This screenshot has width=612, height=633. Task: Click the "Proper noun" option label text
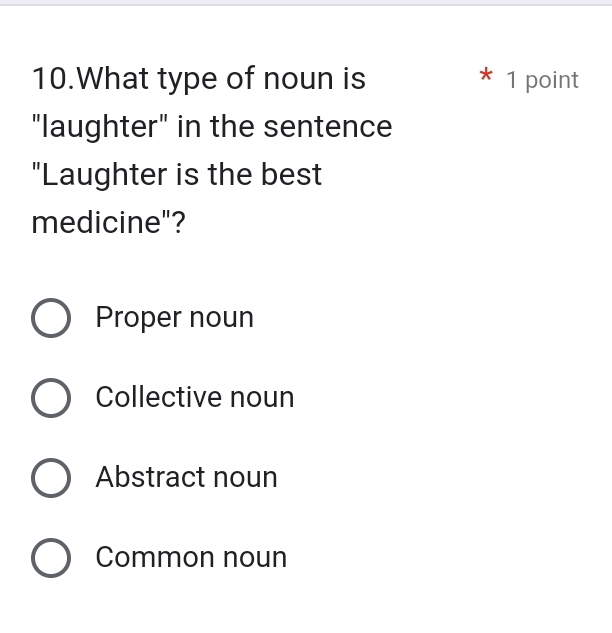[x=174, y=318]
